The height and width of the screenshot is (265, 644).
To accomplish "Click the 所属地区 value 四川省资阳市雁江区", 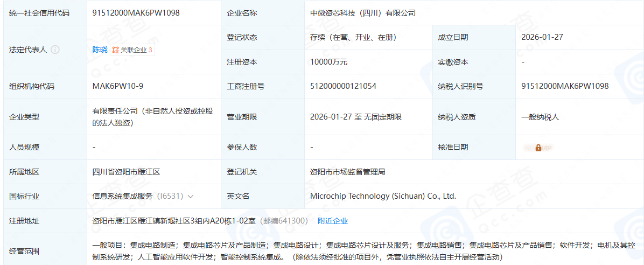I will pos(126,172).
